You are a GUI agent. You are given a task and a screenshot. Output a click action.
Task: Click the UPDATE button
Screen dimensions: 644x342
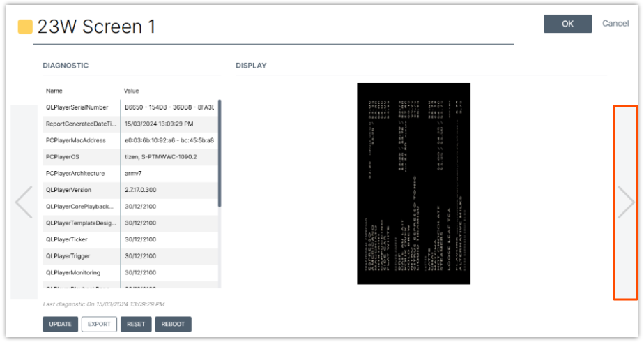point(60,324)
